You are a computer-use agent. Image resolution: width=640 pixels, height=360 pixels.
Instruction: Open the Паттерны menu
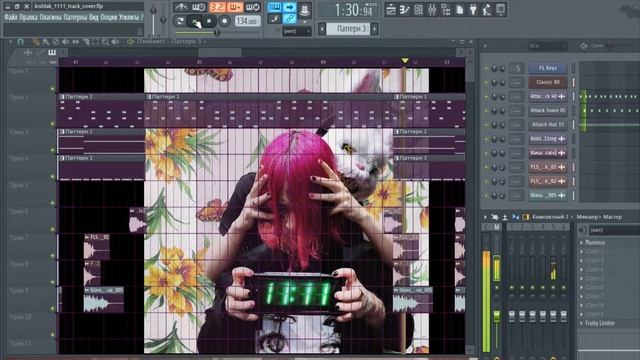[x=75, y=18]
